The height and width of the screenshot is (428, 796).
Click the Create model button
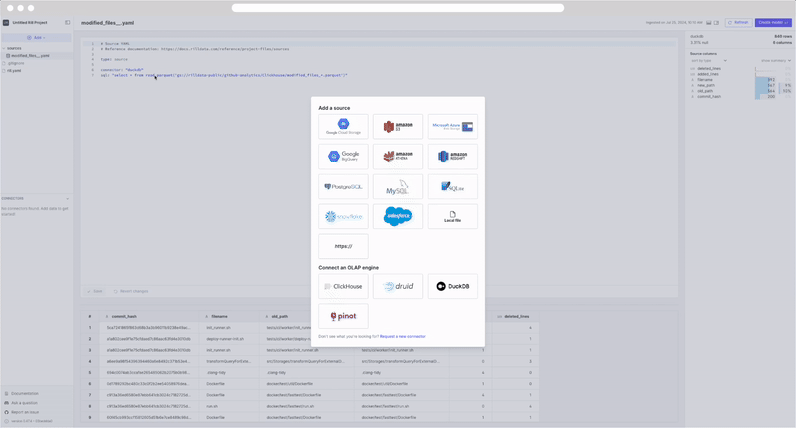click(772, 22)
